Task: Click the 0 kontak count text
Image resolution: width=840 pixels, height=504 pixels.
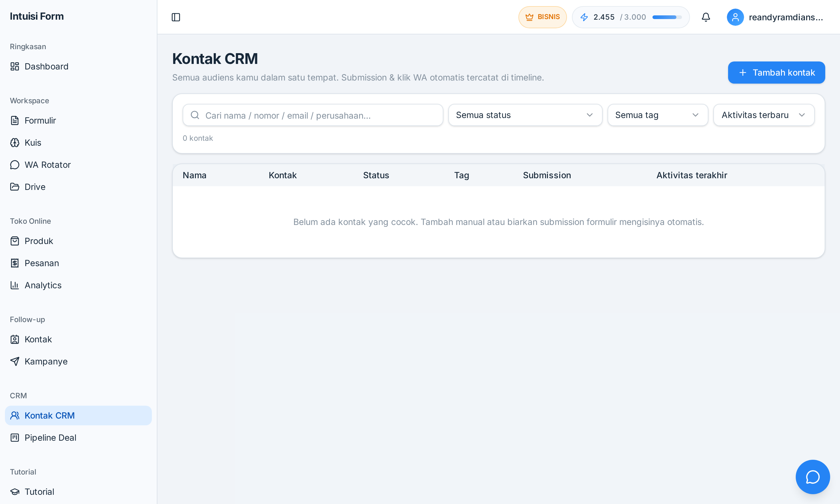Action: (x=198, y=138)
